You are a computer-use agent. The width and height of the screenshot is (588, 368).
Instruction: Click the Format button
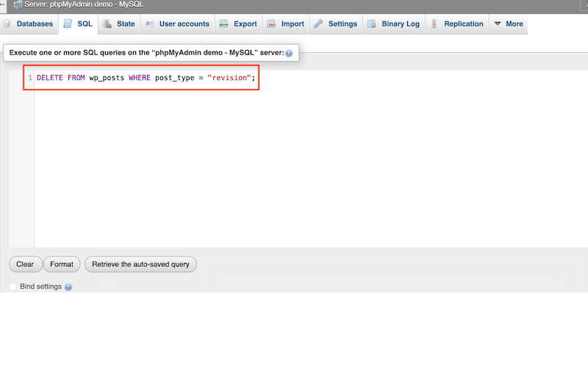pos(62,264)
